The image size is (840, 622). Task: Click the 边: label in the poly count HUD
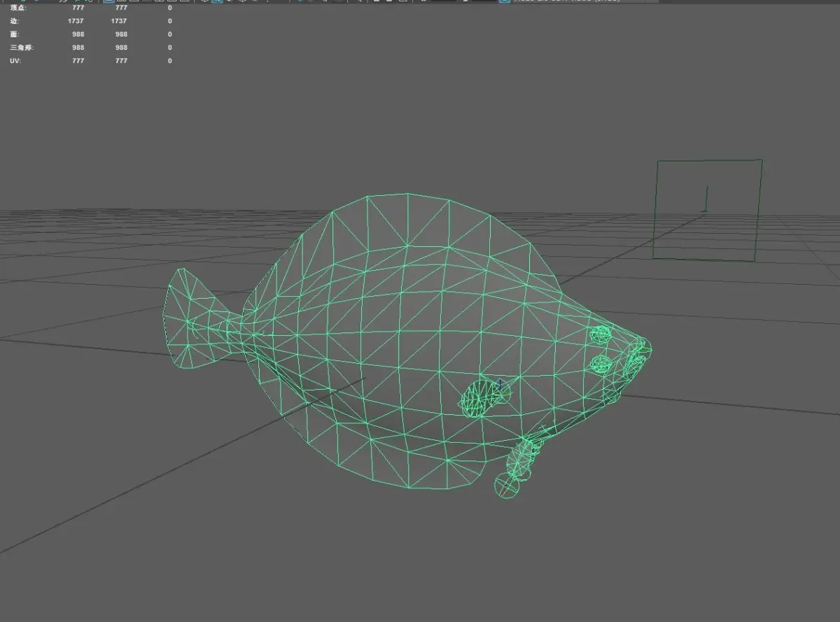tap(15, 21)
